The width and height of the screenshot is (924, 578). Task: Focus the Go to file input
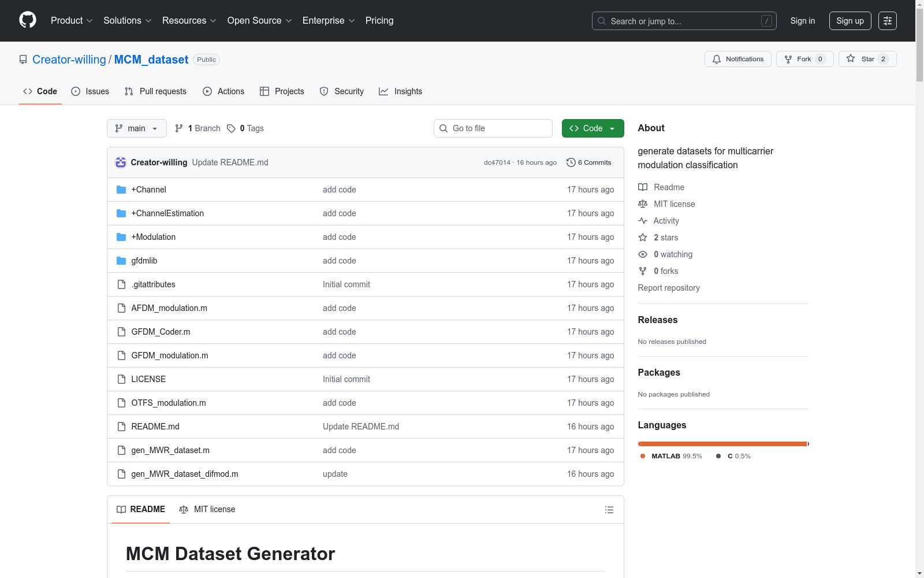(x=493, y=128)
